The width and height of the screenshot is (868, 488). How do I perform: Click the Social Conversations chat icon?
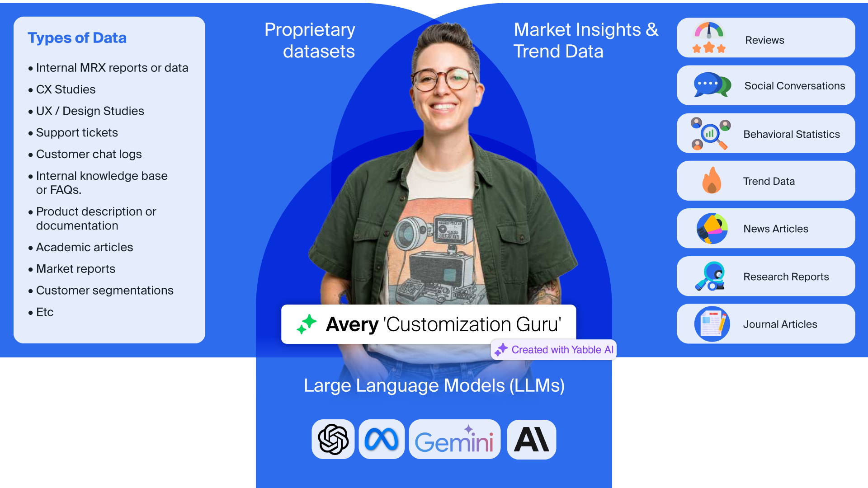711,85
